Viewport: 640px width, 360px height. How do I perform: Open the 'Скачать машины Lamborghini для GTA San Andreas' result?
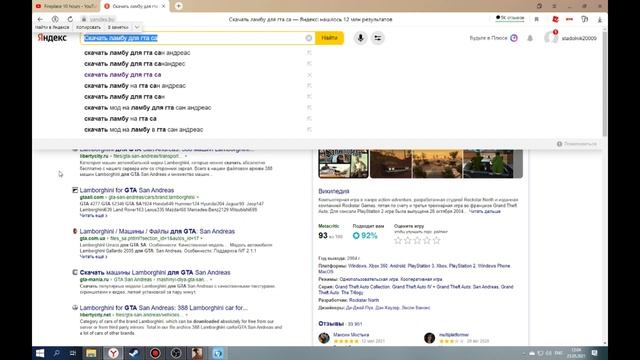[155, 272]
